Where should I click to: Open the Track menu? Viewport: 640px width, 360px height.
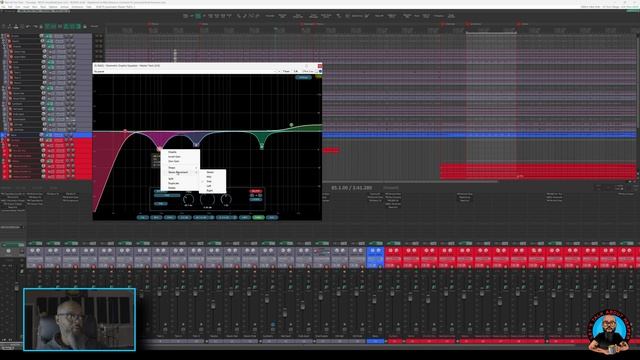pos(43,7)
